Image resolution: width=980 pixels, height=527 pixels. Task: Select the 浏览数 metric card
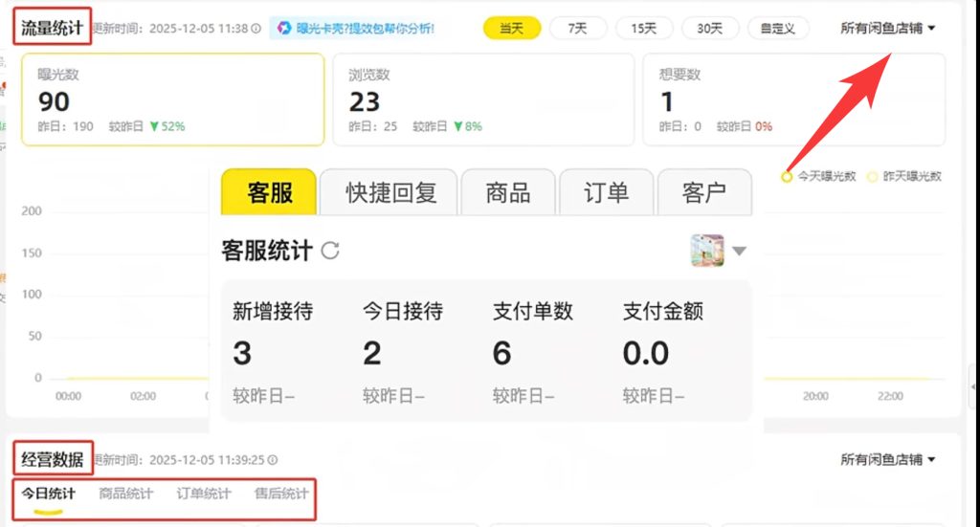[x=483, y=99]
